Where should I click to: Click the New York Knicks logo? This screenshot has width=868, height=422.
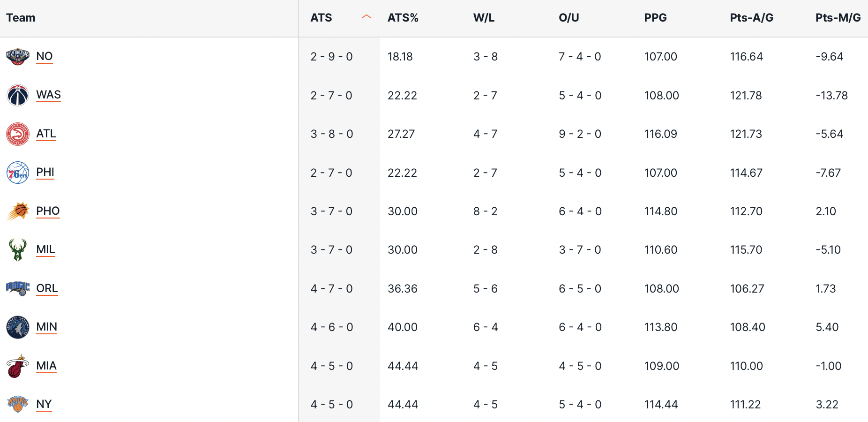pyautogui.click(x=18, y=404)
